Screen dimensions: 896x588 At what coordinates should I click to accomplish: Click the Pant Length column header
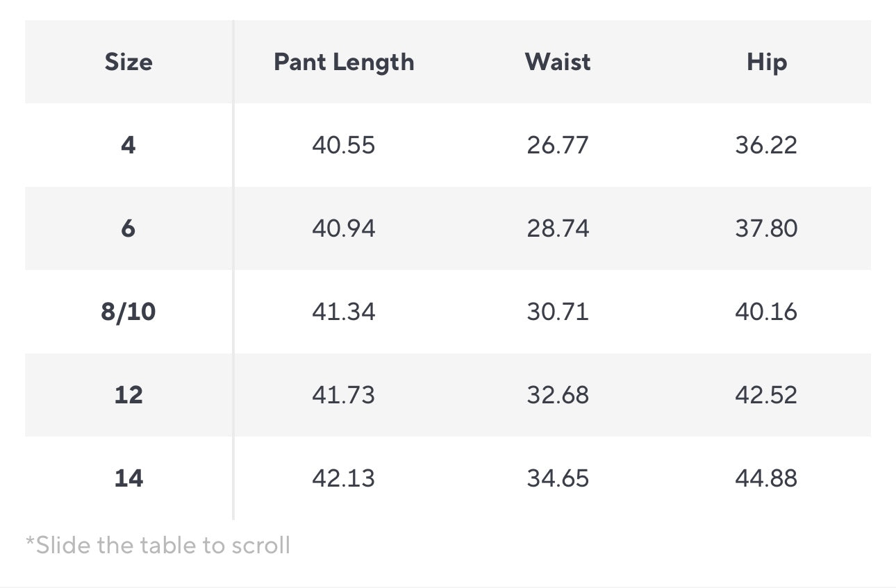[344, 62]
